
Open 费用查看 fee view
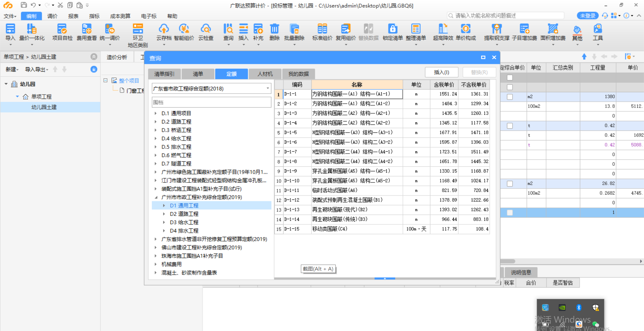[87, 33]
